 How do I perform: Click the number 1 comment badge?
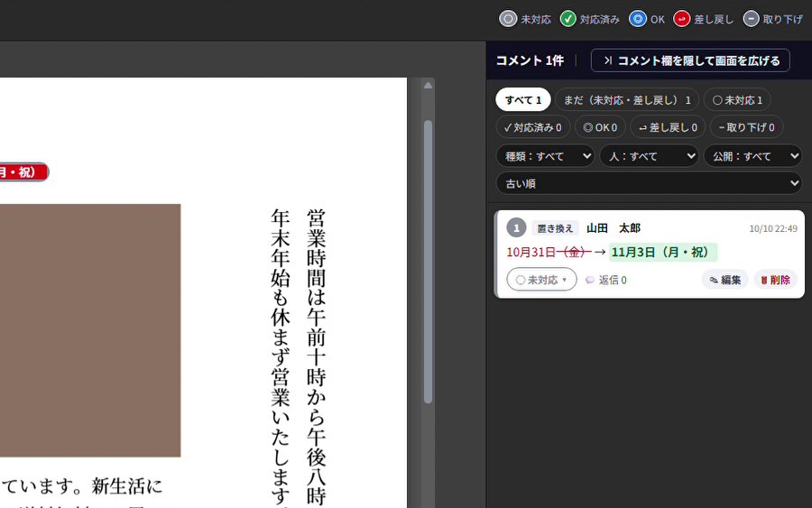click(516, 228)
